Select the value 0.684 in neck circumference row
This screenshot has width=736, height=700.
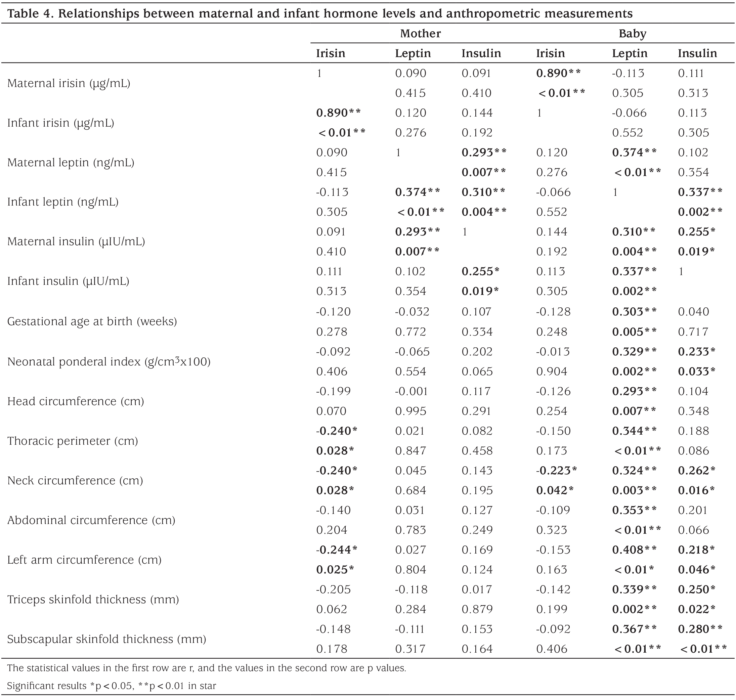click(410, 490)
